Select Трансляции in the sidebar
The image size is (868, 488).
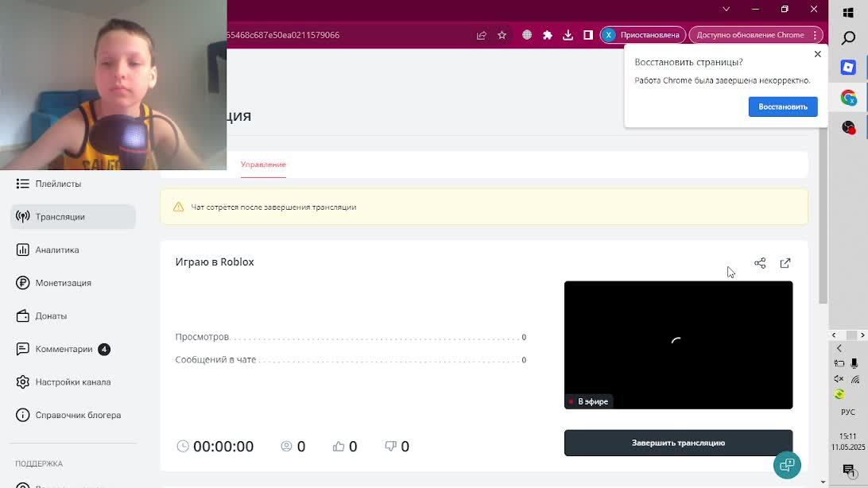73,217
